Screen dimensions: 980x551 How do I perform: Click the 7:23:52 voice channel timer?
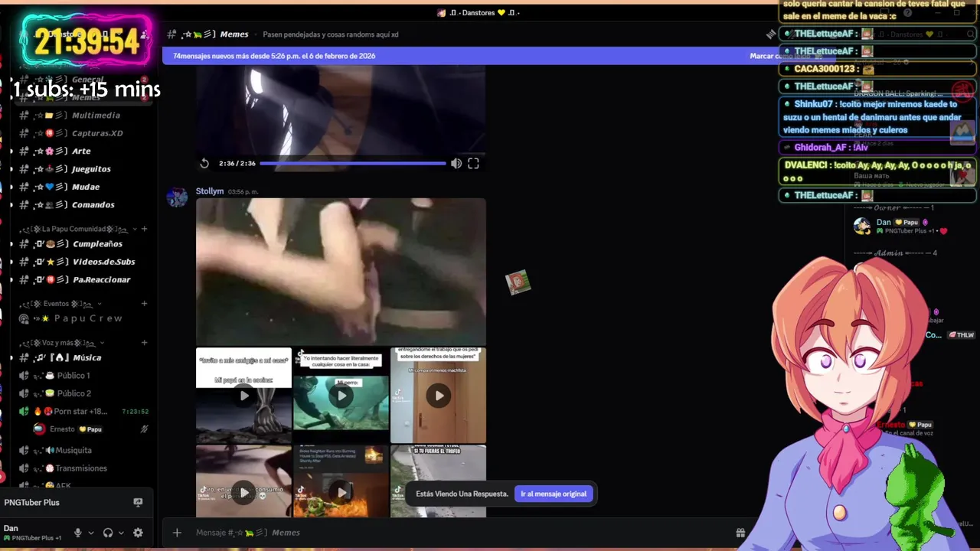[135, 412]
